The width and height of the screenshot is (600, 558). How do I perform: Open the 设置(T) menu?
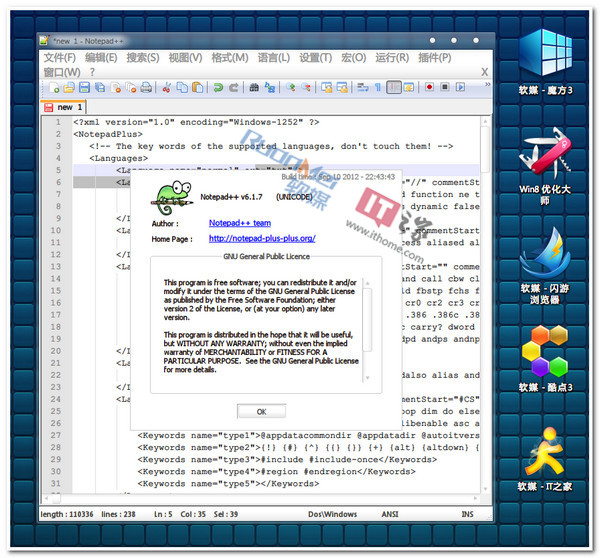click(316, 58)
